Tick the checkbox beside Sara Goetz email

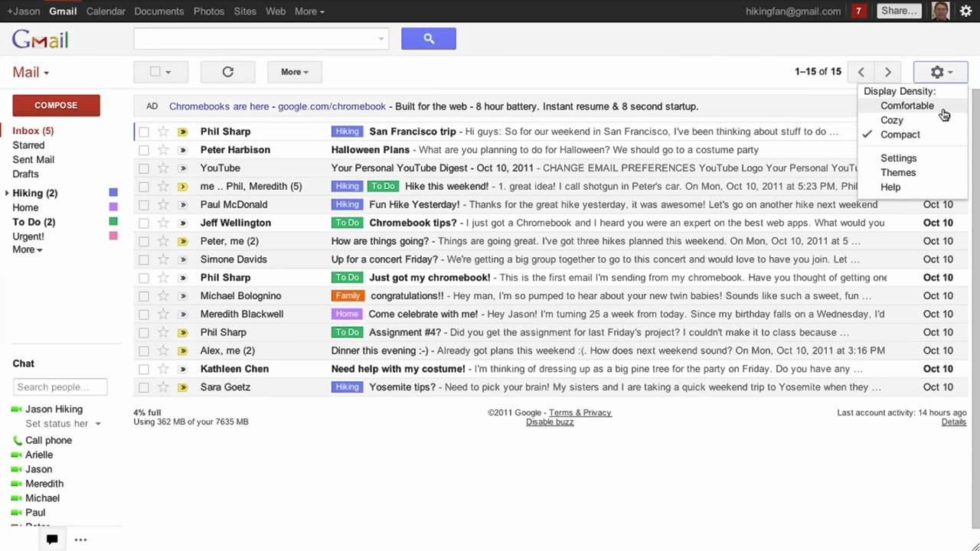144,387
